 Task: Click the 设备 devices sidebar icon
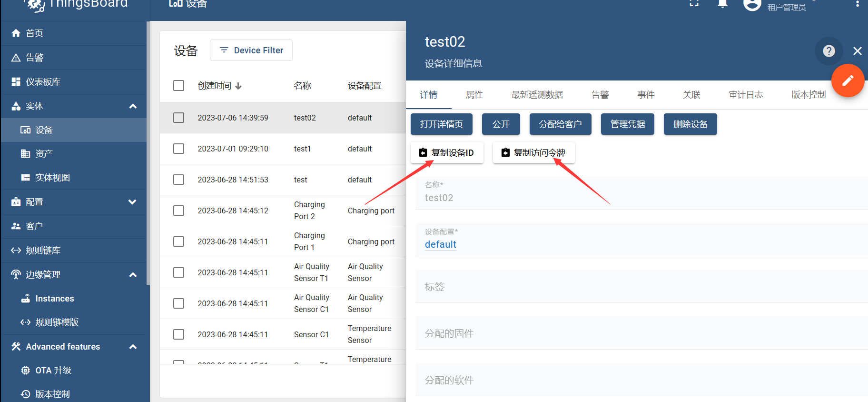click(26, 130)
